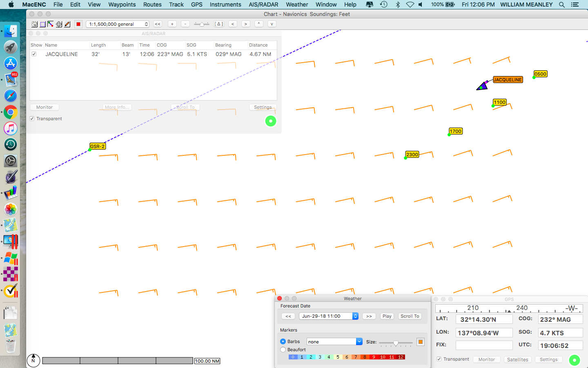Click the chart toolbar << button
This screenshot has width=588, height=368.
coord(158,24)
